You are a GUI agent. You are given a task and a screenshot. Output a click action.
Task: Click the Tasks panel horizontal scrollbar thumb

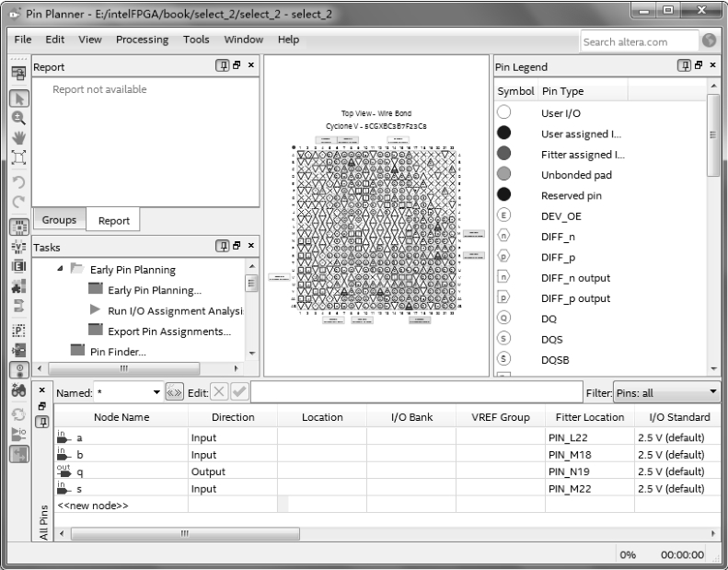coord(124,368)
